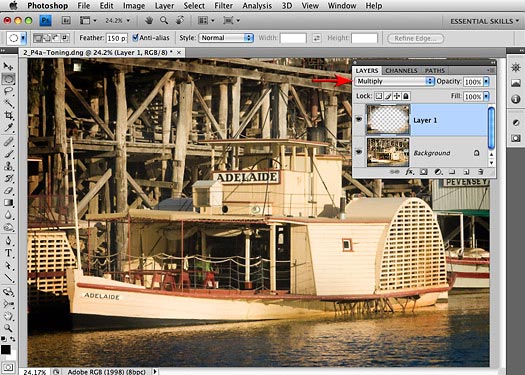The height and width of the screenshot is (375, 525).
Task: Open the Adjustments panel icon
Action: coord(516,123)
